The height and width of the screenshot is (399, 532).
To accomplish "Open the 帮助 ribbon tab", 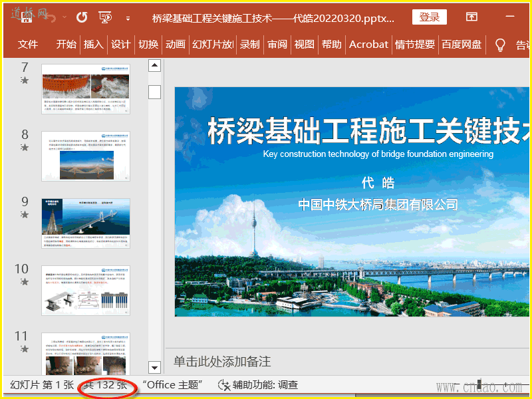I will tap(331, 44).
